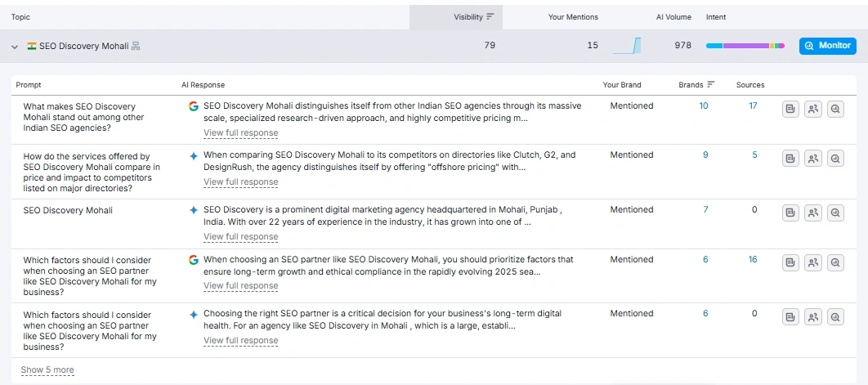
Task: Collapse the SEO Discovery Mohali topic chevron
Action: pyautogui.click(x=15, y=47)
